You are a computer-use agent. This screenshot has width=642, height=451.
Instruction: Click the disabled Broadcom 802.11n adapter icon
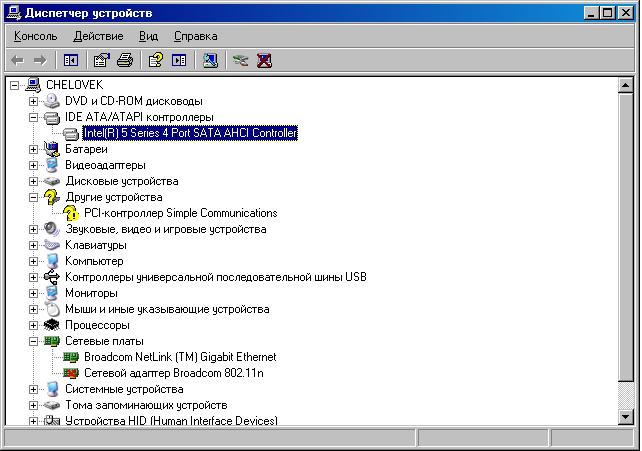pyautogui.click(x=70, y=373)
